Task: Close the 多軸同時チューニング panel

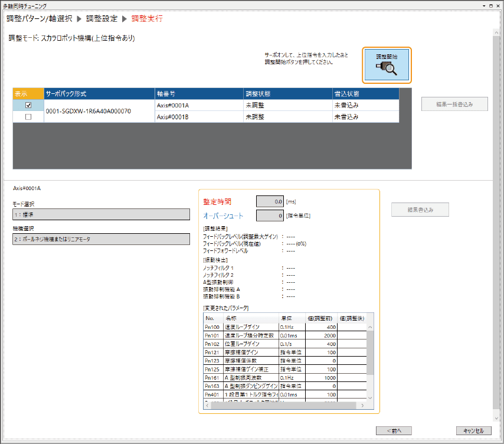Action: point(499,5)
